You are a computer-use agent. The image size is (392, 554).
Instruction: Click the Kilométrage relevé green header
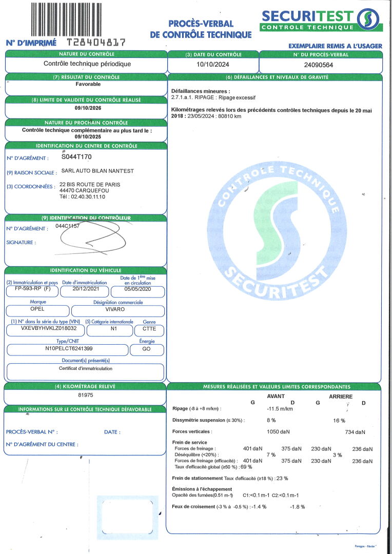pos(85,387)
